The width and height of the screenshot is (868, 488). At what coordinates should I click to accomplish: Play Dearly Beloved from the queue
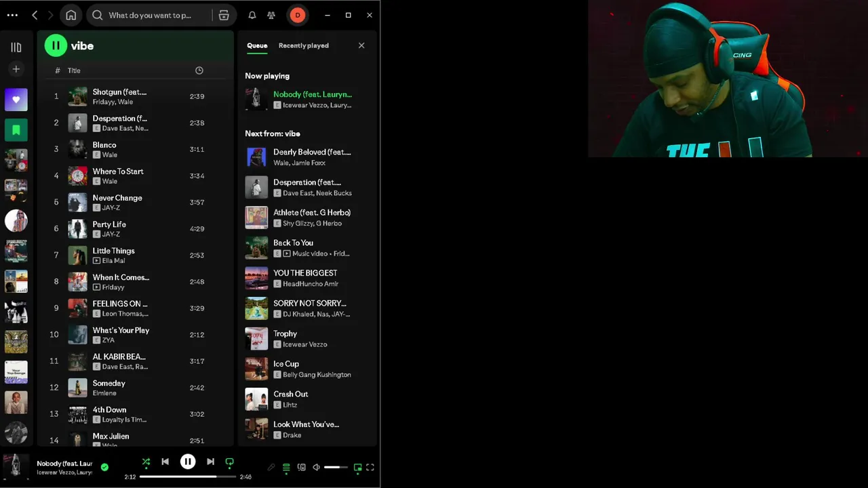(307, 157)
